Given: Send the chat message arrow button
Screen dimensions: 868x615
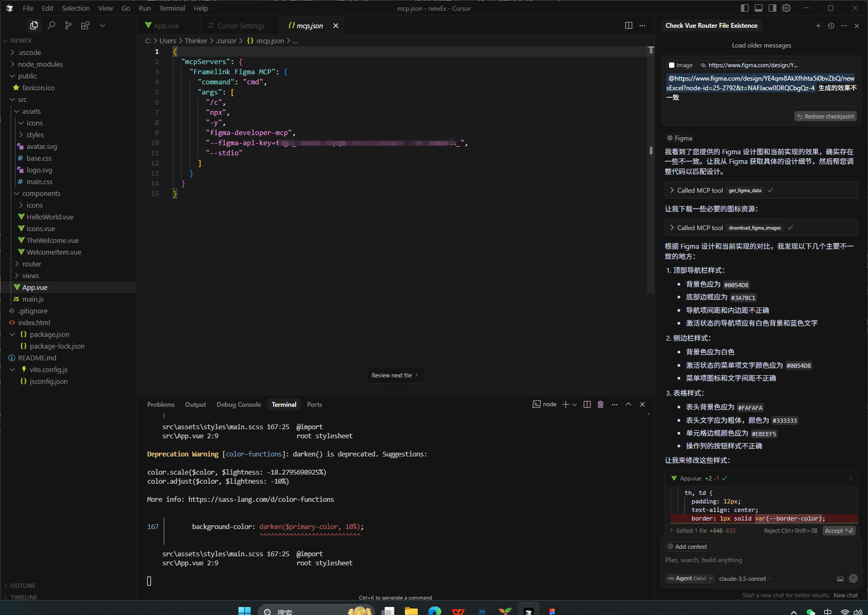Looking at the screenshot, I should [x=853, y=579].
